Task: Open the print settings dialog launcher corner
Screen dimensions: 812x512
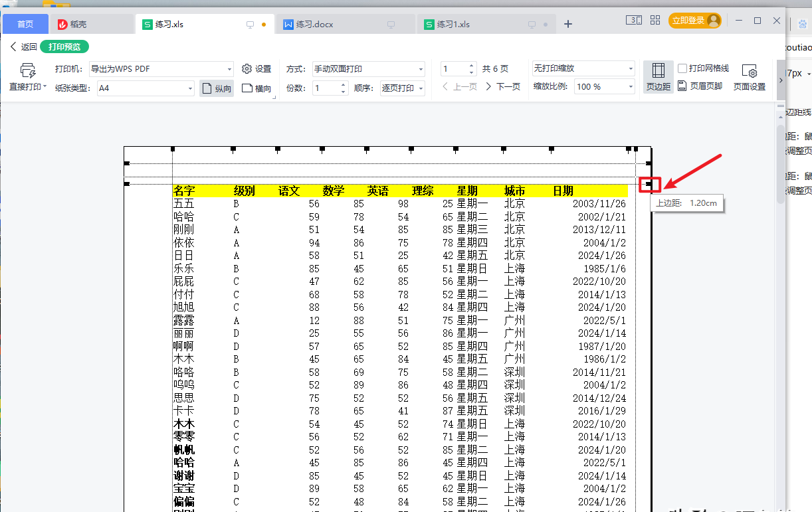Action: tap(274, 98)
